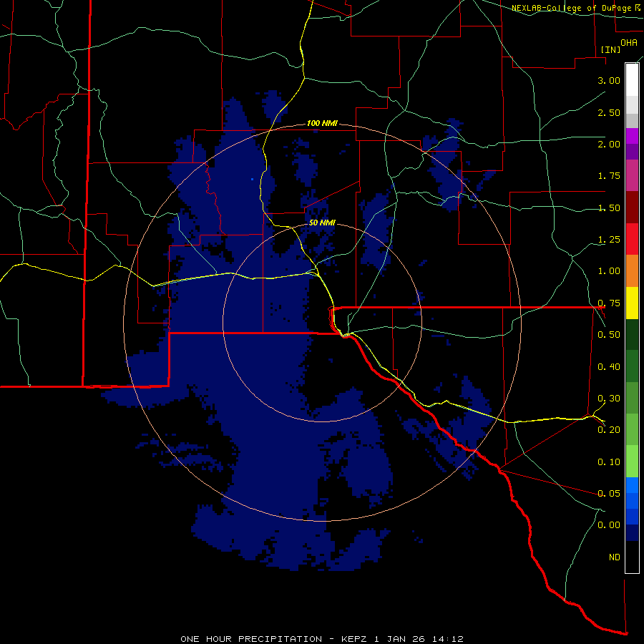The image size is (644, 644).
Task: Pick the yellow legend swatch
Action: tap(632, 303)
